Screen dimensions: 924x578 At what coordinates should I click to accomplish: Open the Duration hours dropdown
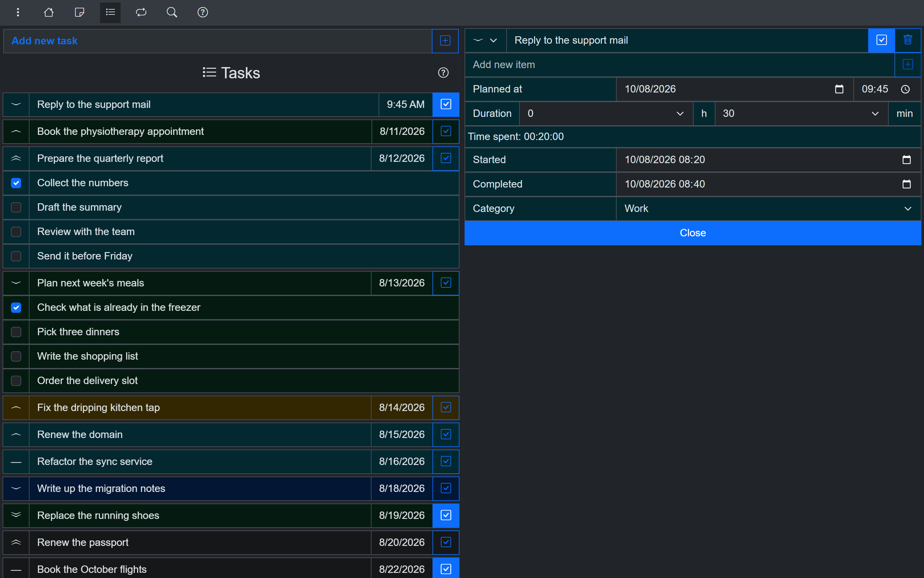(x=606, y=114)
